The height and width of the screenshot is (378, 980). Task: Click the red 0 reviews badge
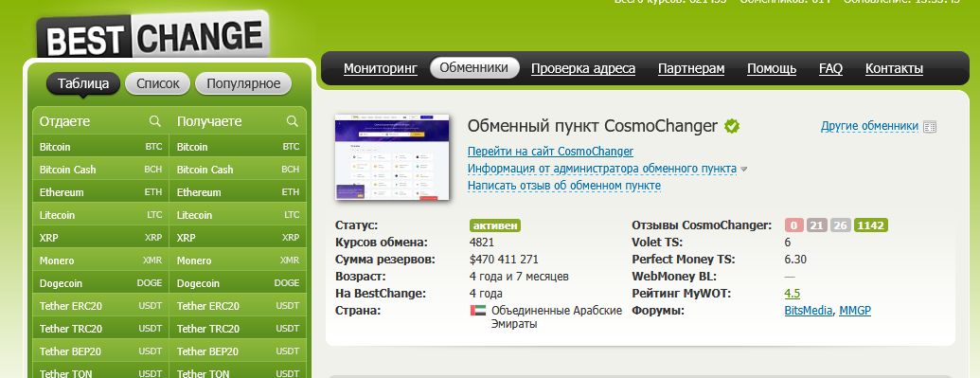pos(793,225)
